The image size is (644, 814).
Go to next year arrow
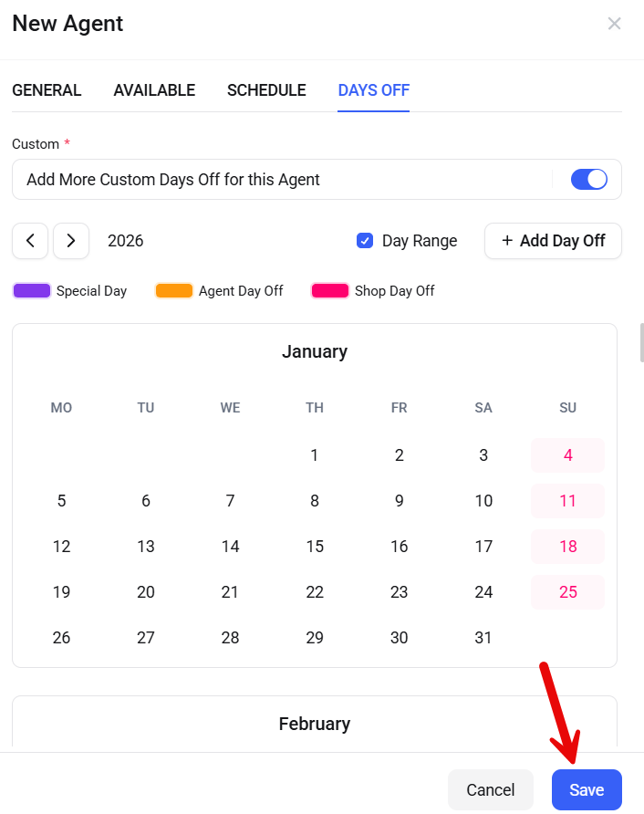71,241
